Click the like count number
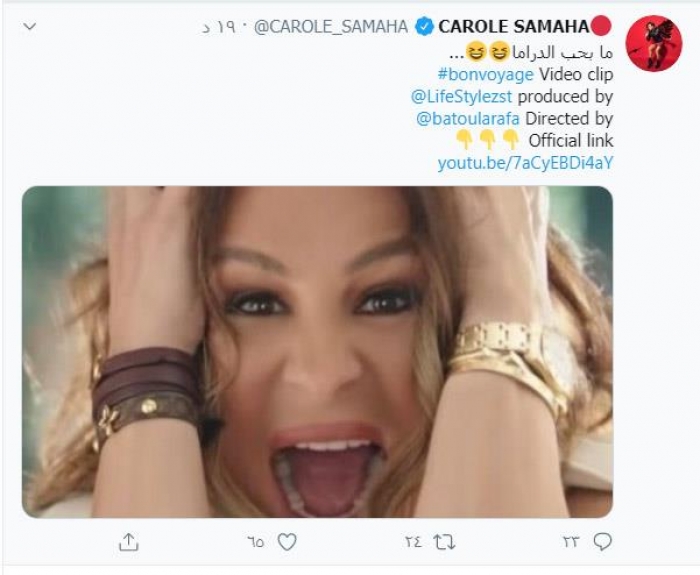700x575 pixels. click(257, 542)
